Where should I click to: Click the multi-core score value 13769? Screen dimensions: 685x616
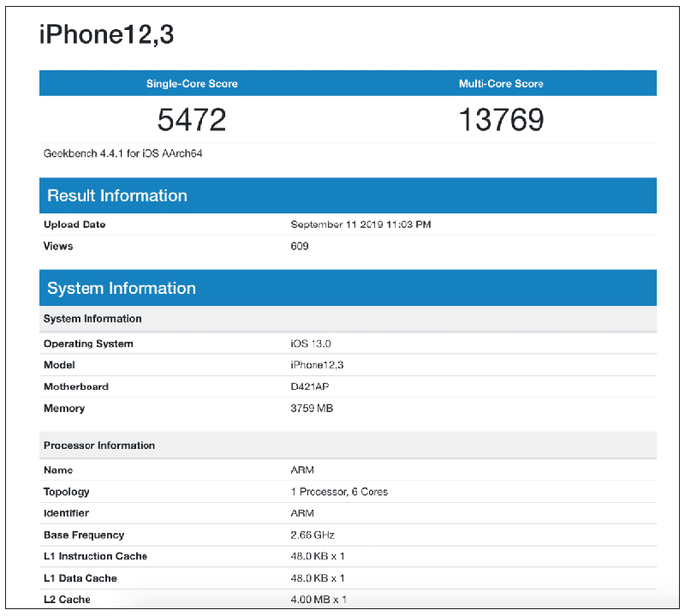501,119
